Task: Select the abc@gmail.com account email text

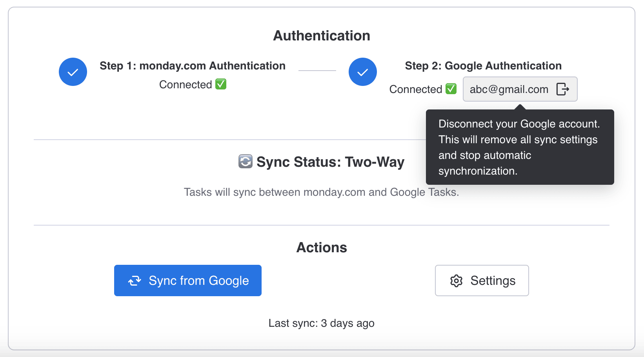Action: pos(509,89)
